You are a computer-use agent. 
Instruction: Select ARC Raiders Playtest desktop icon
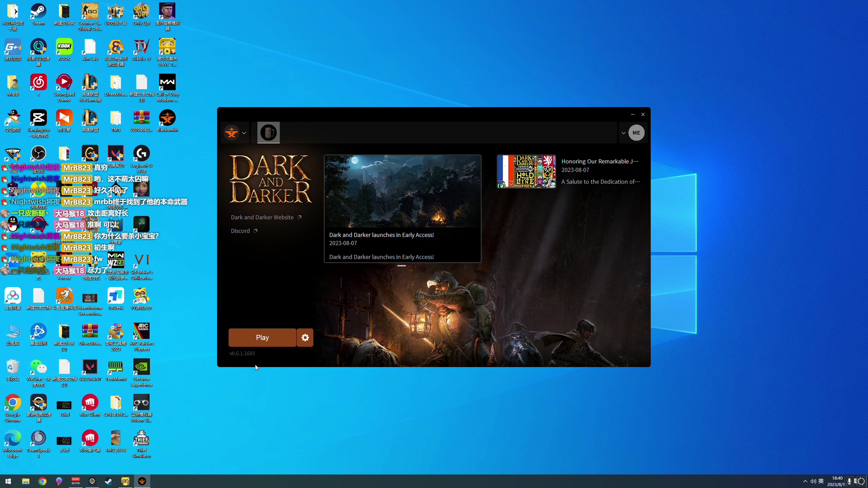(141, 337)
